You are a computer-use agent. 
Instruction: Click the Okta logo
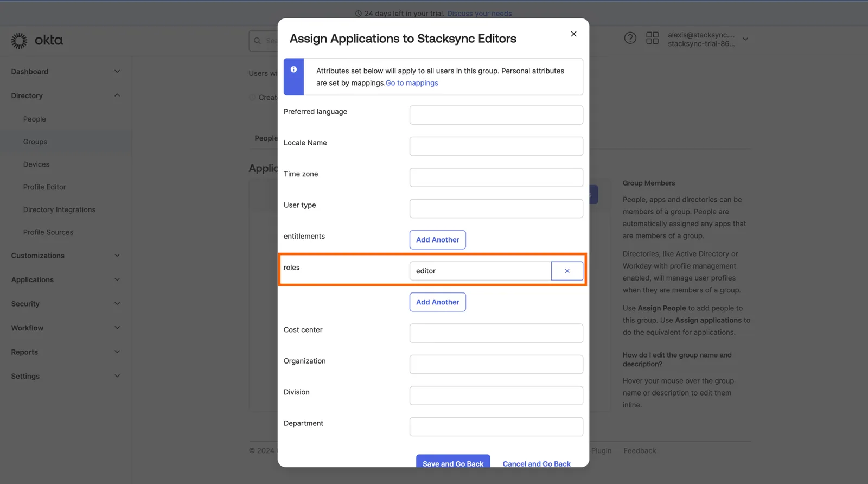pyautogui.click(x=37, y=40)
